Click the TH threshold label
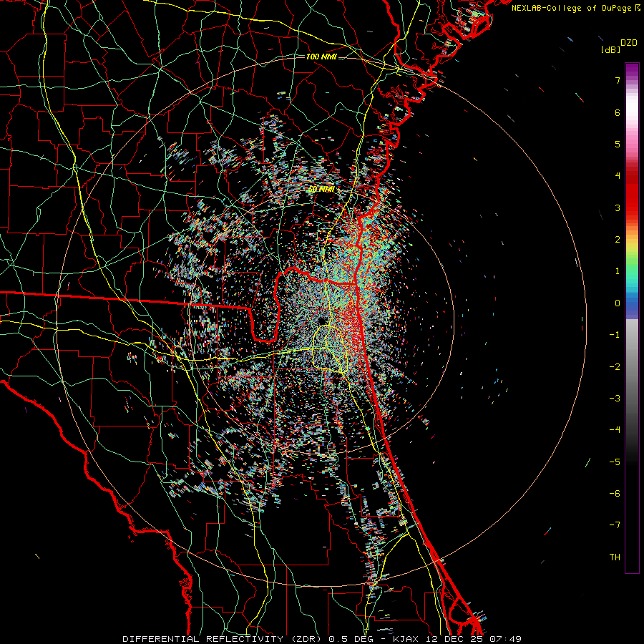 (x=615, y=557)
